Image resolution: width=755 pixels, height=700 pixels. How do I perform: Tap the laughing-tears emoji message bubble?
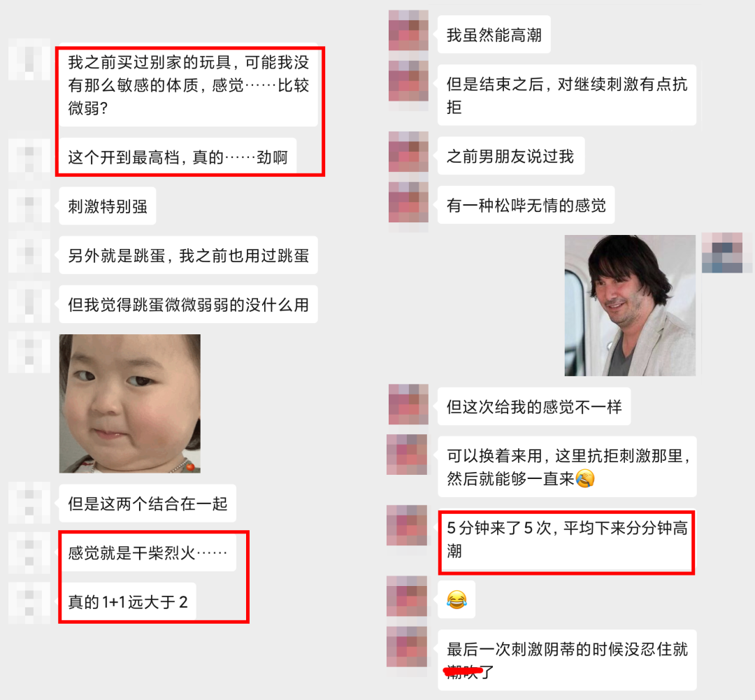(456, 600)
